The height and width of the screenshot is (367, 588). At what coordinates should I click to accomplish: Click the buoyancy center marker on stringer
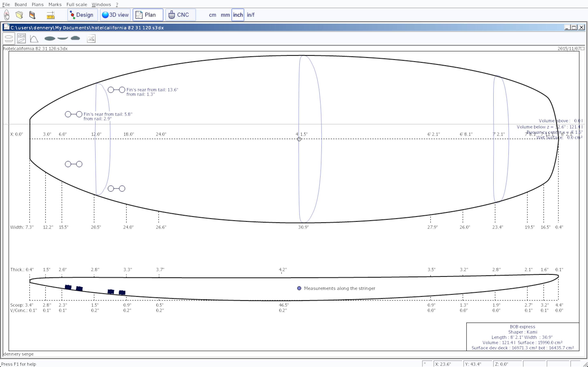tap(299, 139)
